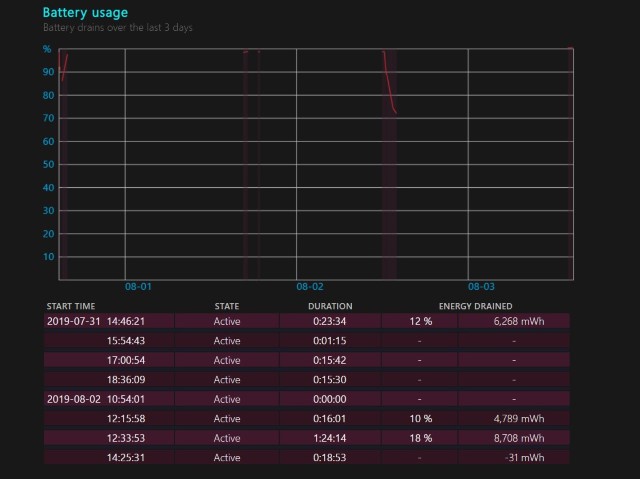Screen dimensions: 640x479
Task: Select the 08-03 date label on chart axis
Action: (482, 286)
